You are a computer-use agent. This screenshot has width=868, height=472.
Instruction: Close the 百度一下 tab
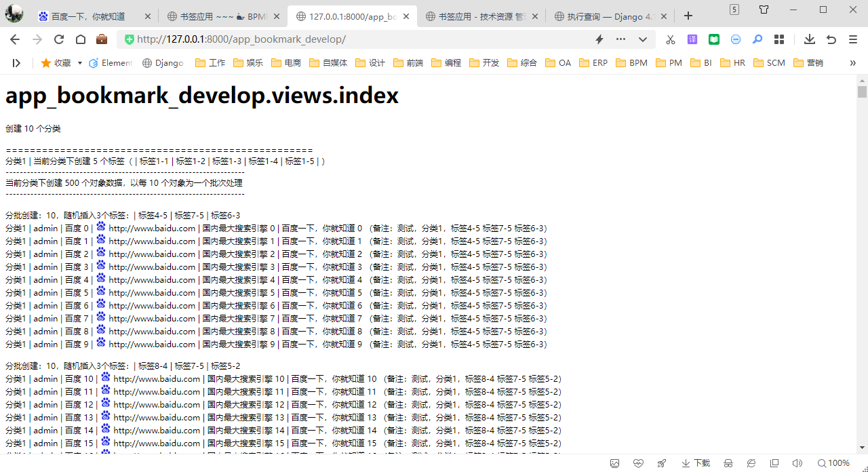(148, 16)
